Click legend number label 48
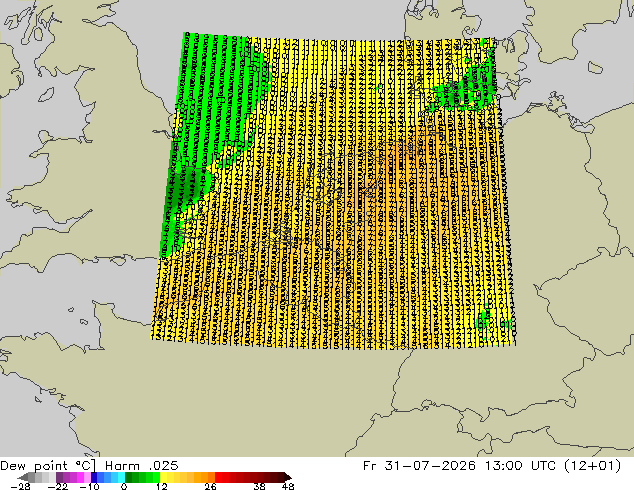Image resolution: width=634 pixels, height=490 pixels. click(x=288, y=486)
